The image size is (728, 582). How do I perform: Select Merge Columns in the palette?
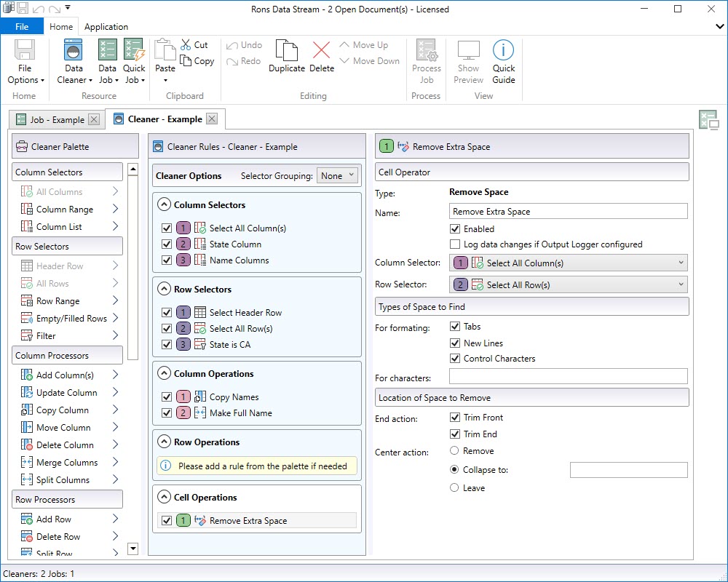click(x=66, y=463)
